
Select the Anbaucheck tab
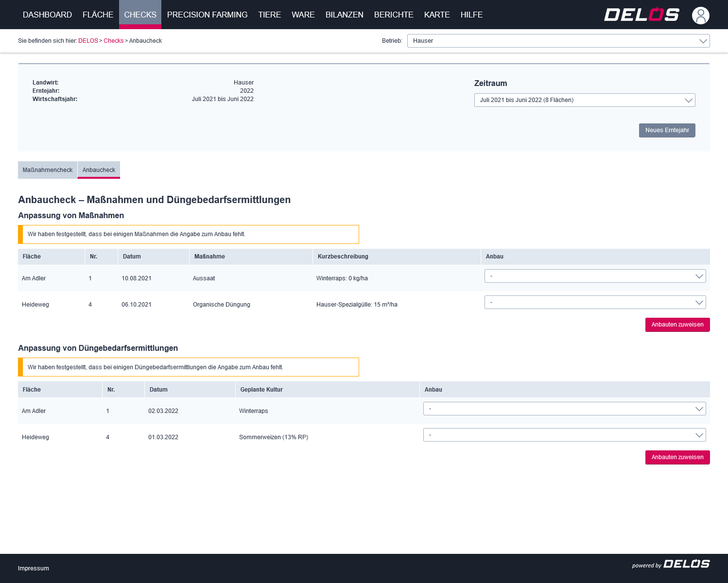[x=99, y=170]
